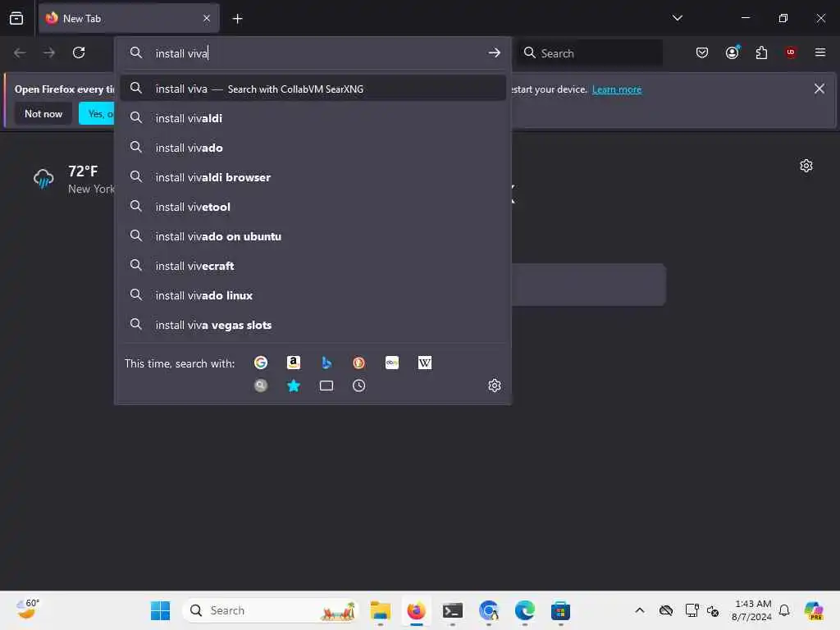Screen dimensions: 840x630
Task: Open the uBlock Origin extension icon
Action: coord(791,52)
